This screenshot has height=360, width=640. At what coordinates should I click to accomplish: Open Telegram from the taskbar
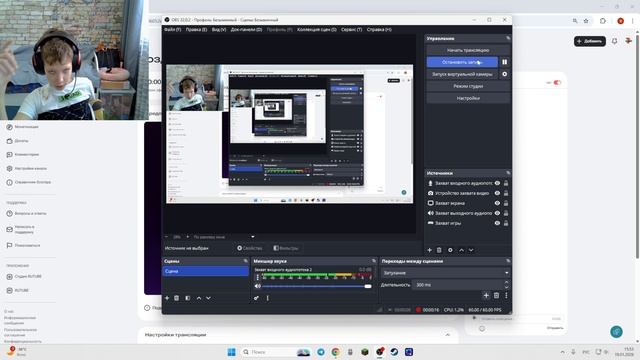(321, 352)
